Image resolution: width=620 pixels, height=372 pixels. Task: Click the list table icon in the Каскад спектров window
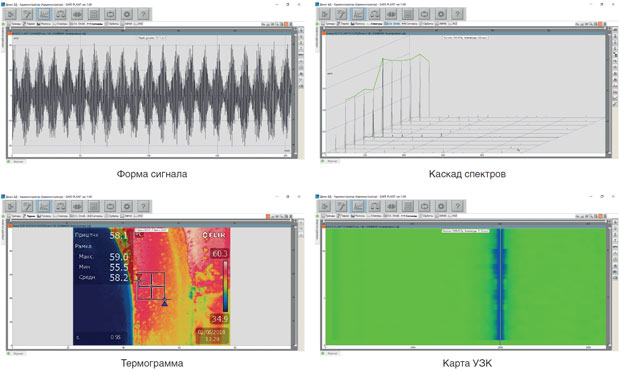tap(408, 14)
